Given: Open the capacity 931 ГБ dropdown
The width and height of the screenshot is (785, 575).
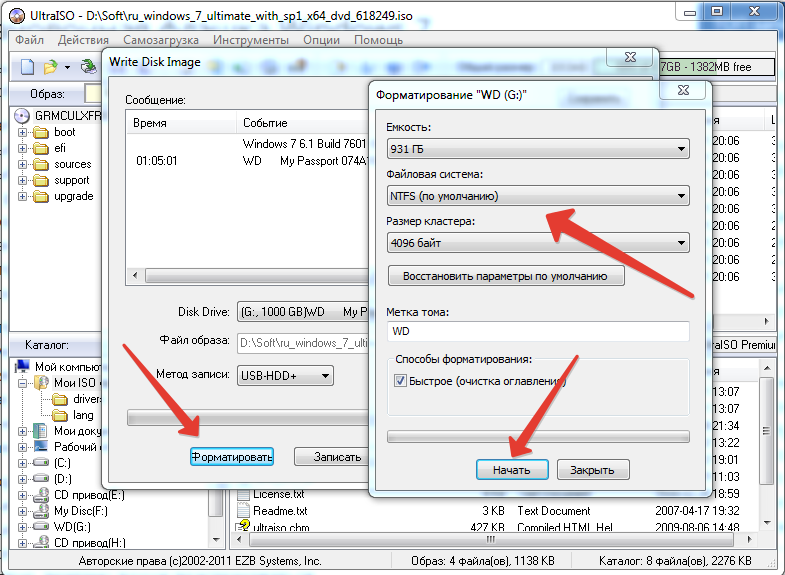Looking at the screenshot, I should click(x=538, y=149).
